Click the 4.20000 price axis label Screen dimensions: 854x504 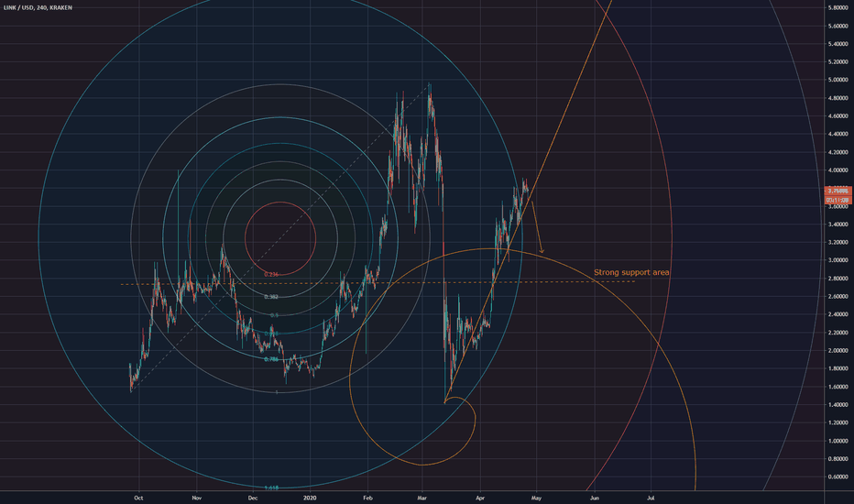tap(838, 152)
